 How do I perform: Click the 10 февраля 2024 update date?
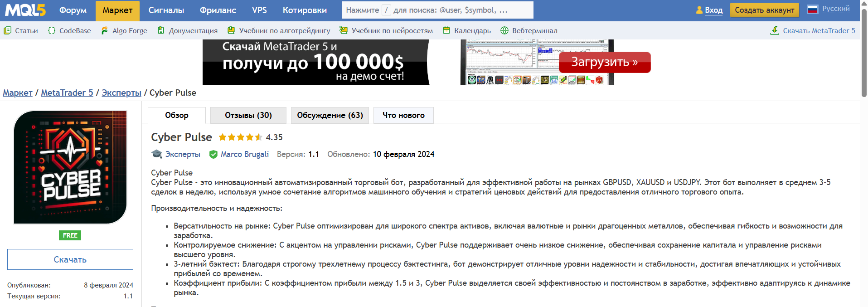403,155
